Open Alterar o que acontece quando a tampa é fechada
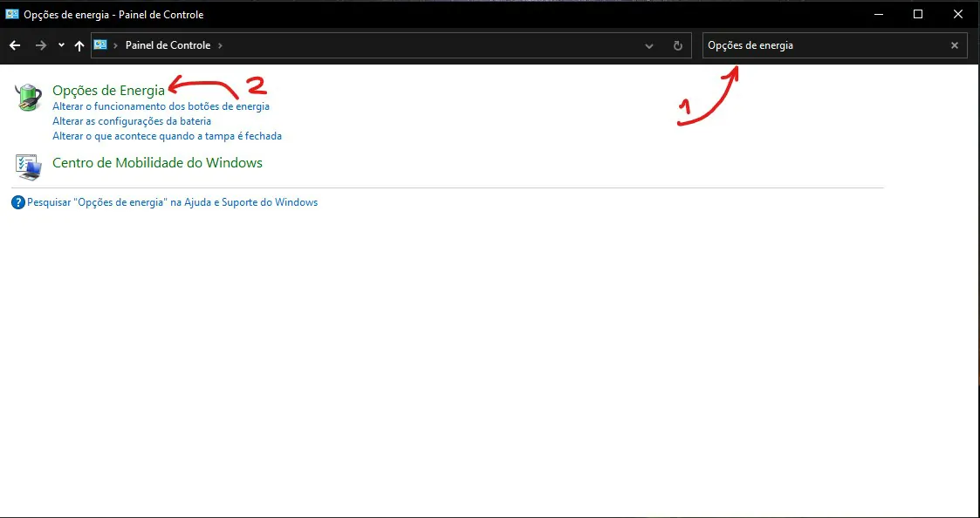The width and height of the screenshot is (980, 518). coord(167,135)
